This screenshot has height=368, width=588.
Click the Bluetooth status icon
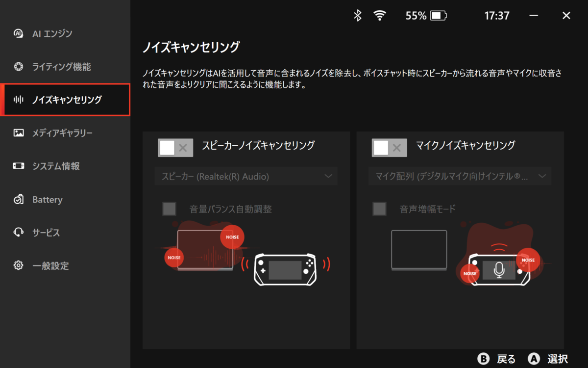coord(358,16)
